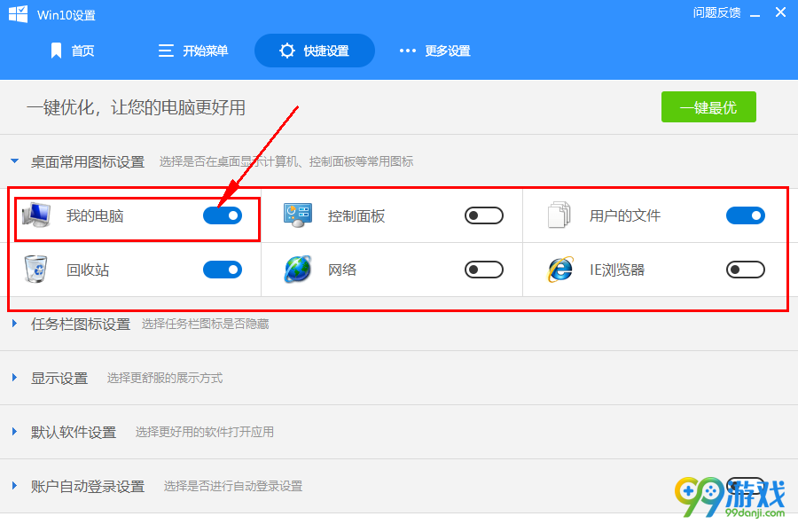Select the 快捷设置 tab
The width and height of the screenshot is (798, 532).
[315, 51]
